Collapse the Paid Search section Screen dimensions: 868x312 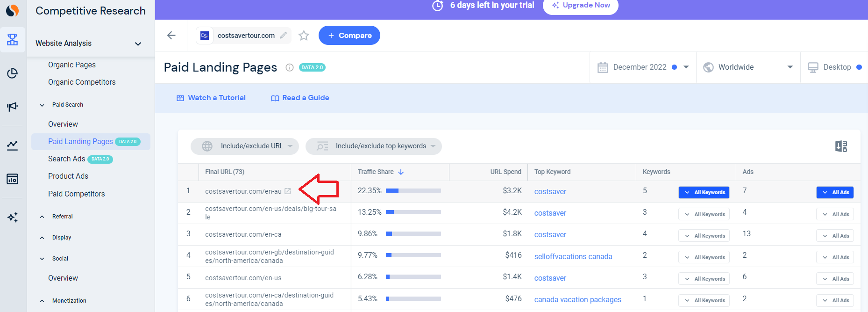point(42,105)
